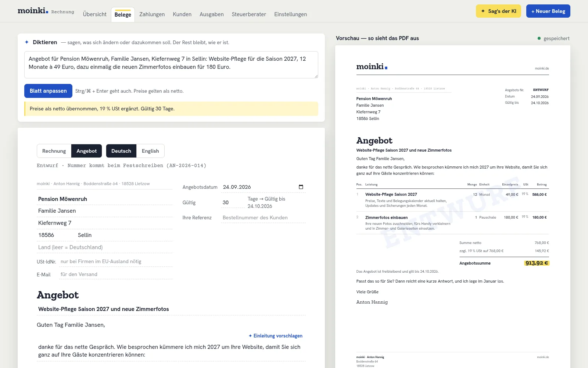Open the Kunden tab
Screen dimensions: 588x368
click(x=182, y=14)
